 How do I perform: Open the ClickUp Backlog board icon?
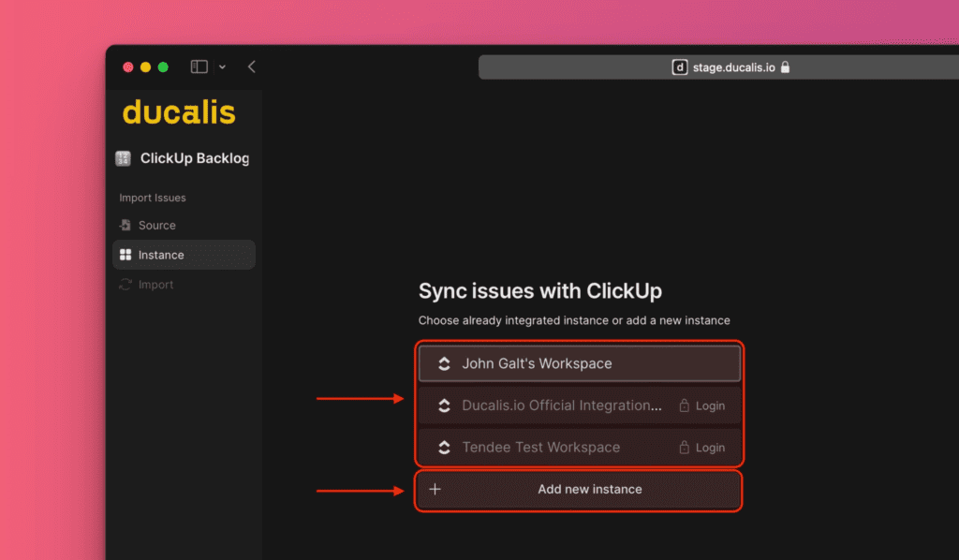tap(123, 158)
